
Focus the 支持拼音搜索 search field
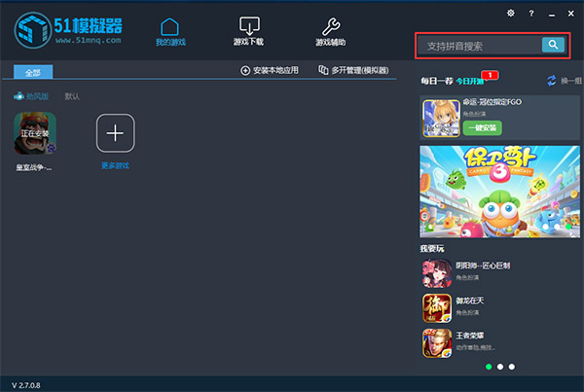480,46
